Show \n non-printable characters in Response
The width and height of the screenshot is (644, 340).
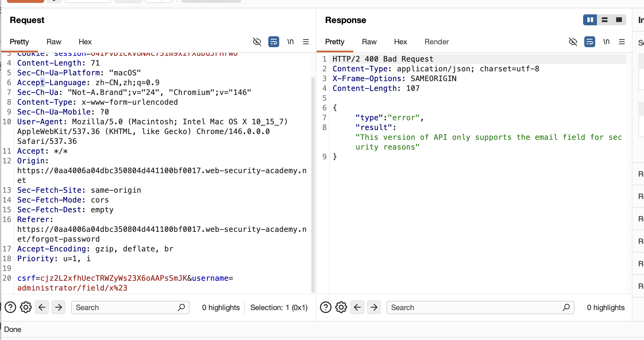(606, 42)
